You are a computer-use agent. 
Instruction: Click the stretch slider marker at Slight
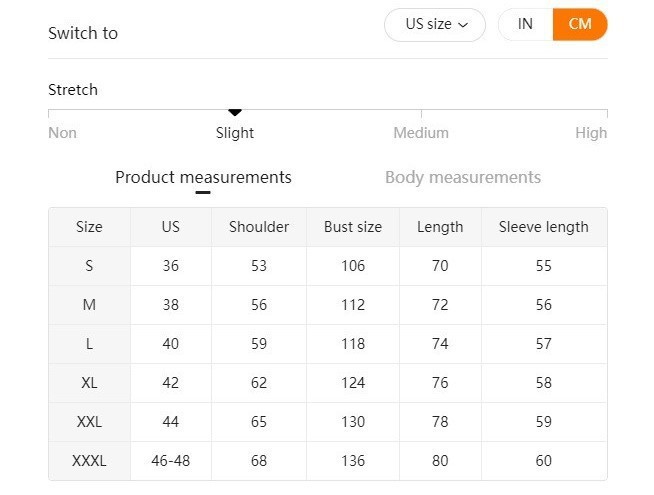coord(235,113)
